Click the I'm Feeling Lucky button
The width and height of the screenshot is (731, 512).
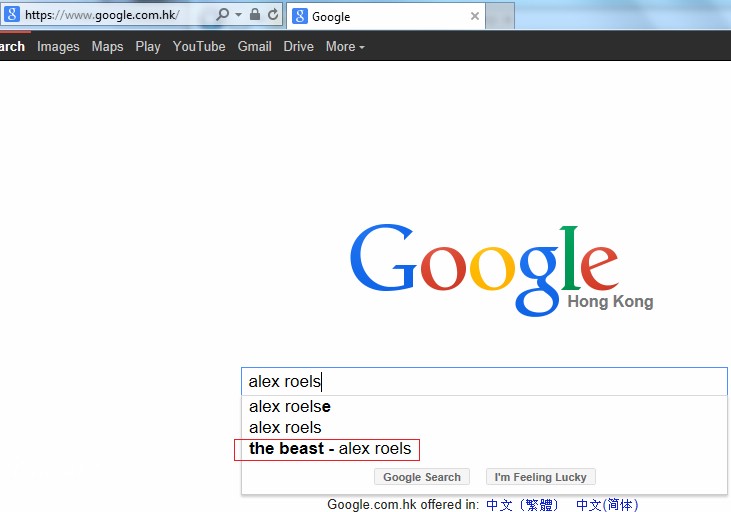[540, 477]
